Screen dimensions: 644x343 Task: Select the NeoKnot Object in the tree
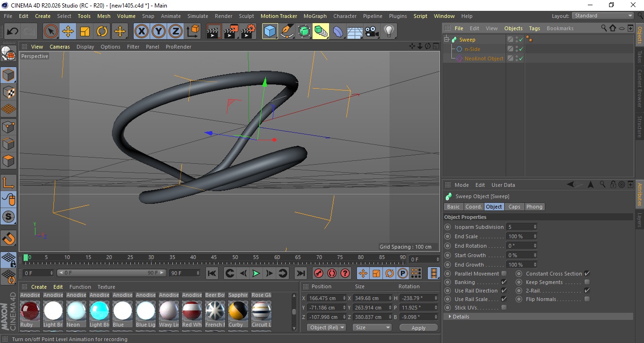pos(483,59)
